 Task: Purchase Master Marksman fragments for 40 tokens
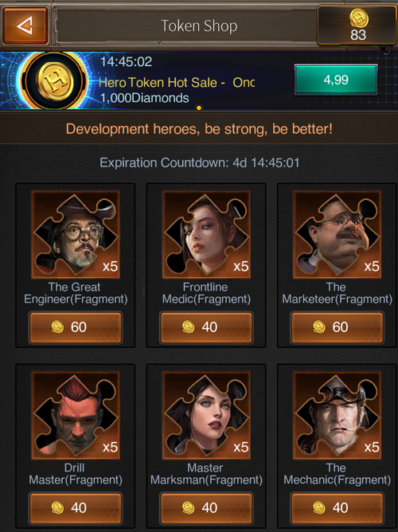[x=206, y=508]
